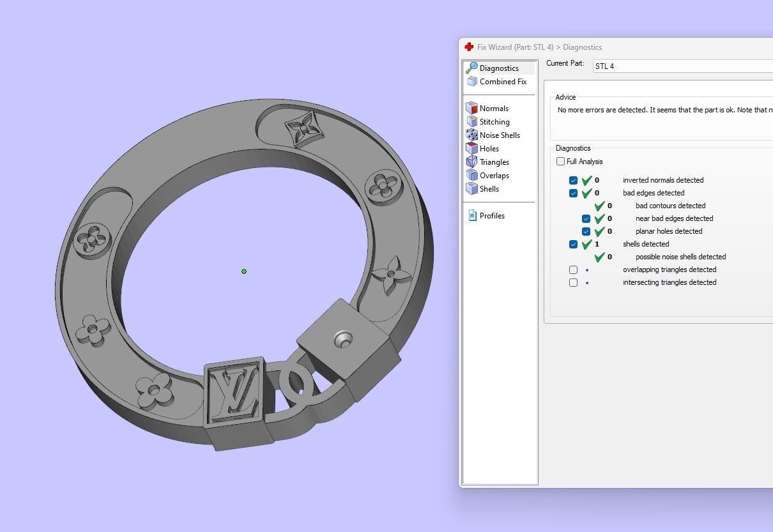Click green checkmark beside shells detected
Image resolution: width=773 pixels, height=532 pixels.
coord(586,244)
